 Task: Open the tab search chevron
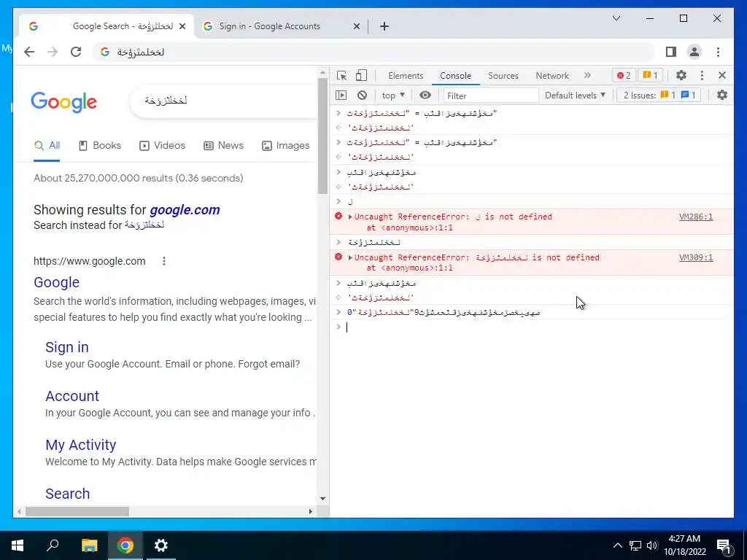tap(616, 18)
